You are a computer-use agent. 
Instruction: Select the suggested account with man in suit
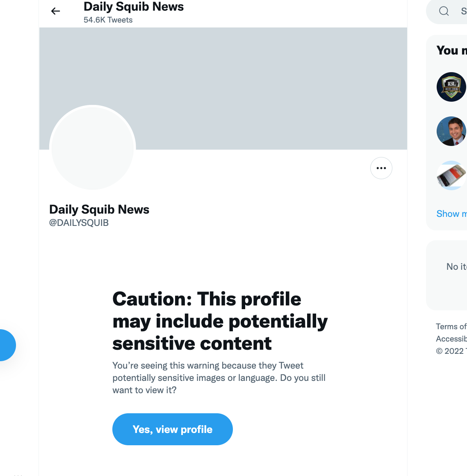[451, 131]
